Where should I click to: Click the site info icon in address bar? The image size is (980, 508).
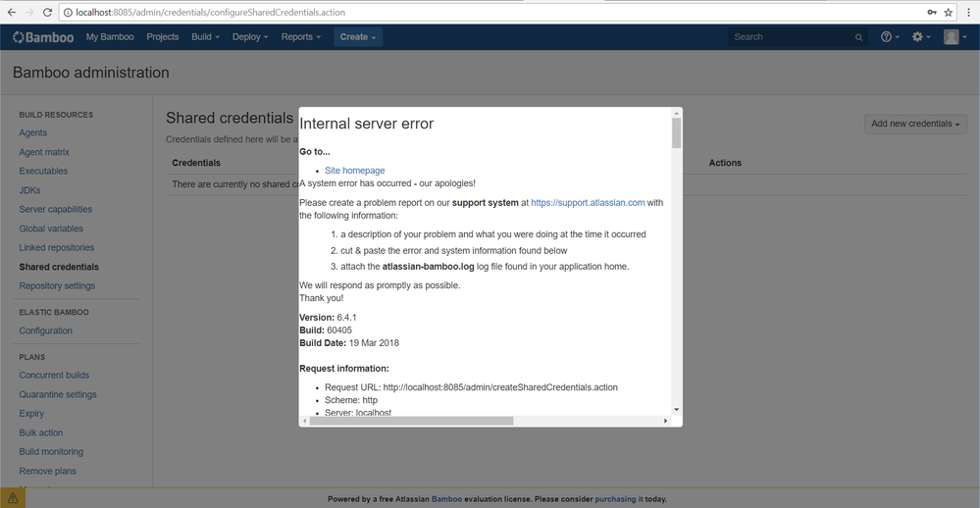tap(68, 13)
